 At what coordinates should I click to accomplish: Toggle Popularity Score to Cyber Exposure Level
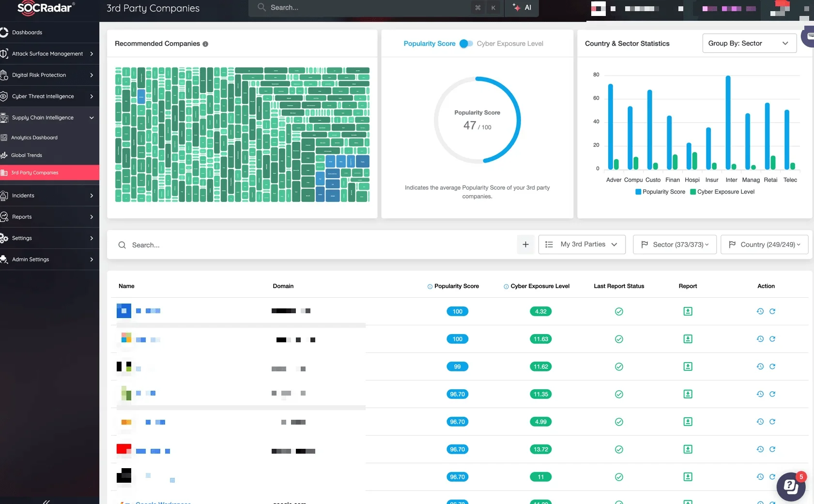pos(466,44)
